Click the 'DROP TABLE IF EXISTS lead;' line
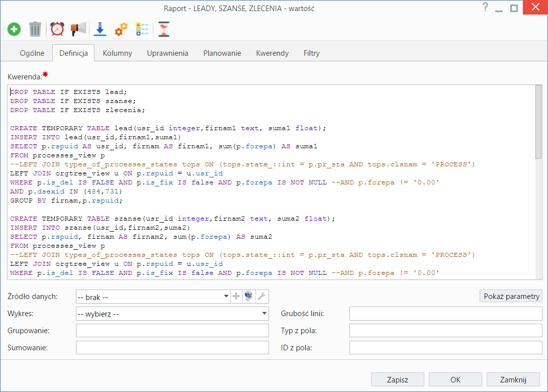 coord(68,92)
